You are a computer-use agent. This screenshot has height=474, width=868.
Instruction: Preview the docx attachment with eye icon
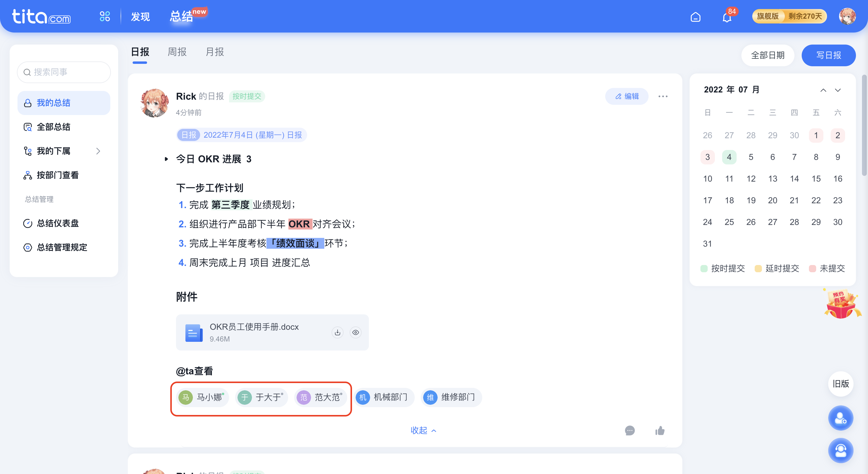pyautogui.click(x=356, y=332)
